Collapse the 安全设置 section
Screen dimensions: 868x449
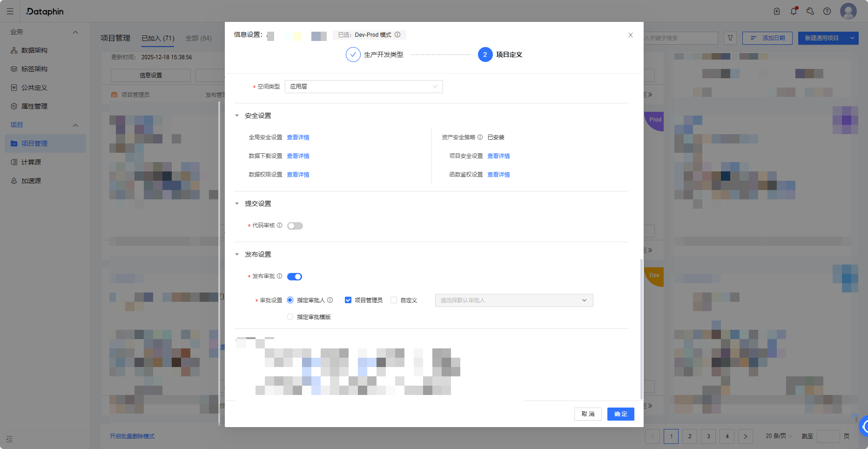coord(237,116)
